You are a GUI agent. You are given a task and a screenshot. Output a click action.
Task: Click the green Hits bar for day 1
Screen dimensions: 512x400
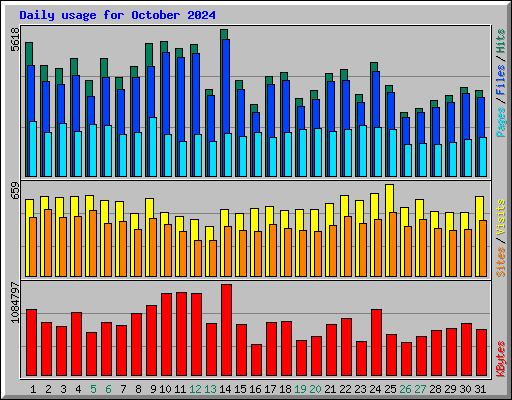pyautogui.click(x=29, y=53)
